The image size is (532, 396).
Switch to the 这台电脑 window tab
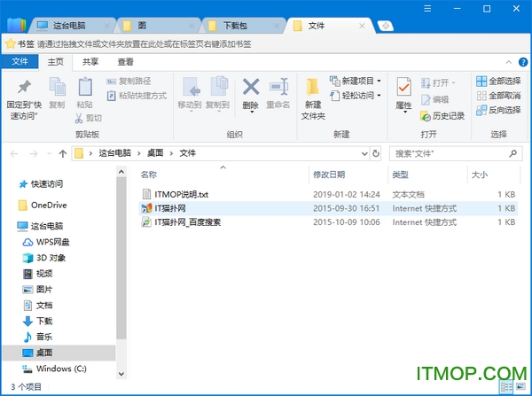pos(69,26)
